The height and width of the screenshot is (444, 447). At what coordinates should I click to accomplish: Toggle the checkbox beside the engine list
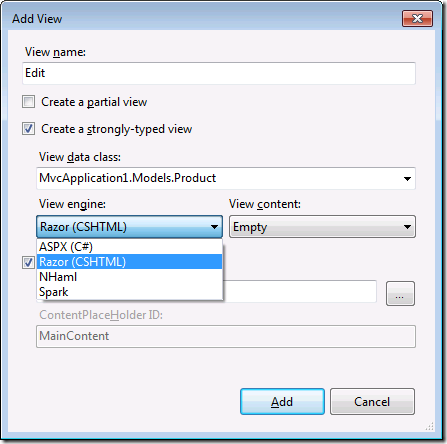[28, 263]
